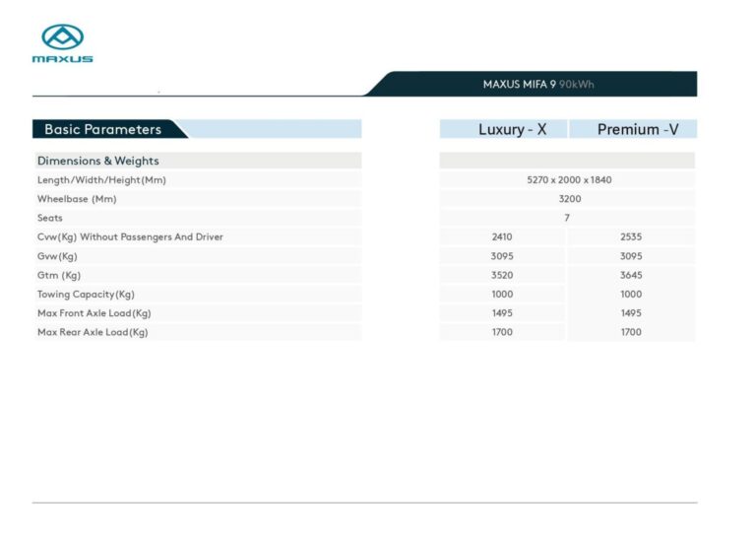Click the Wheelbase (Mm) row label

pos(77,199)
